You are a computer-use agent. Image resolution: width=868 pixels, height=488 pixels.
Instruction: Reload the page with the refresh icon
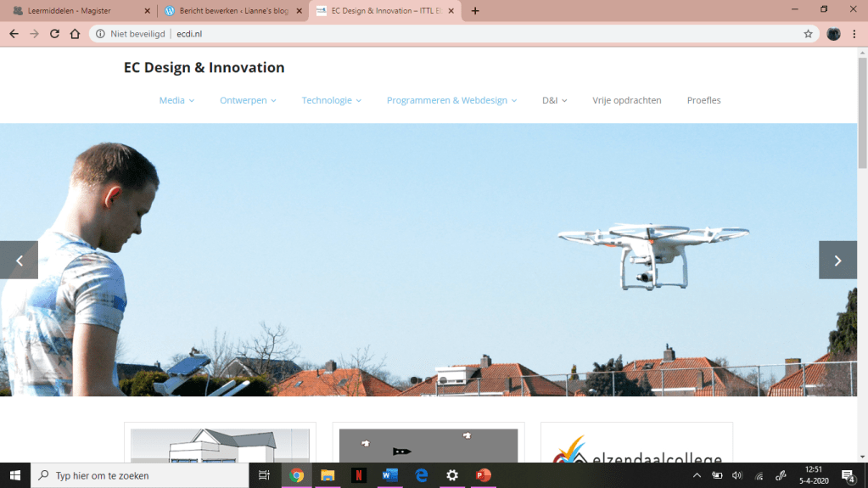point(54,34)
